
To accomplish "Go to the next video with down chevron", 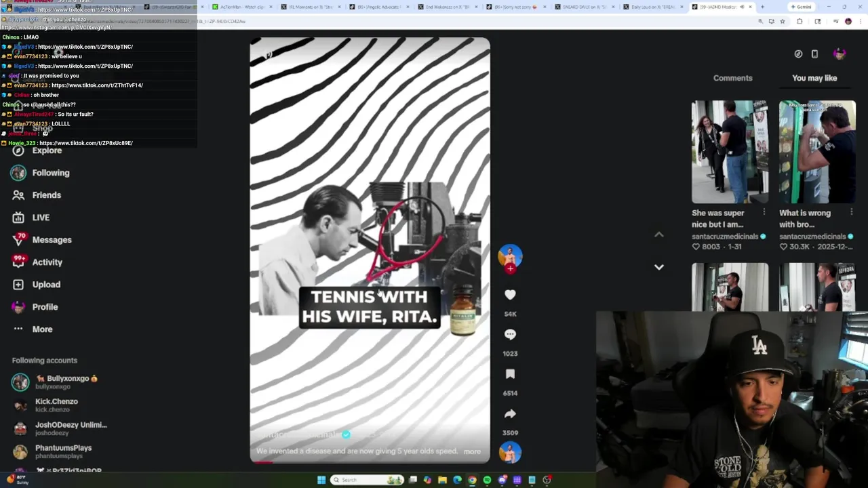I will pyautogui.click(x=658, y=267).
